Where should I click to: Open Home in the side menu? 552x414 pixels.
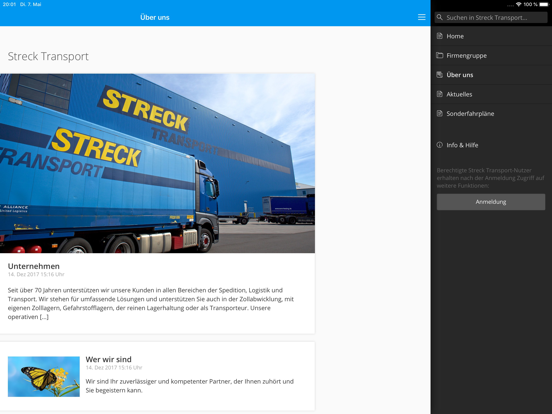491,36
